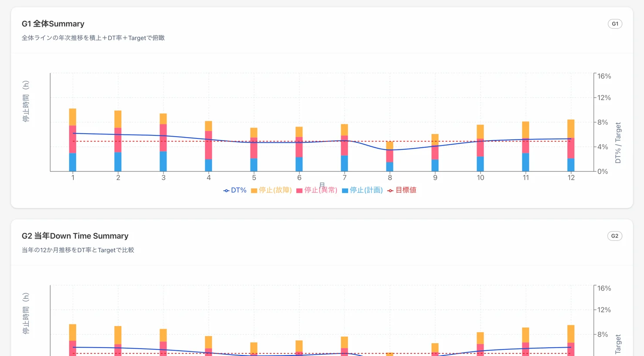
Task: Click the orange segment of month 9 bar in G1
Action: [435, 140]
